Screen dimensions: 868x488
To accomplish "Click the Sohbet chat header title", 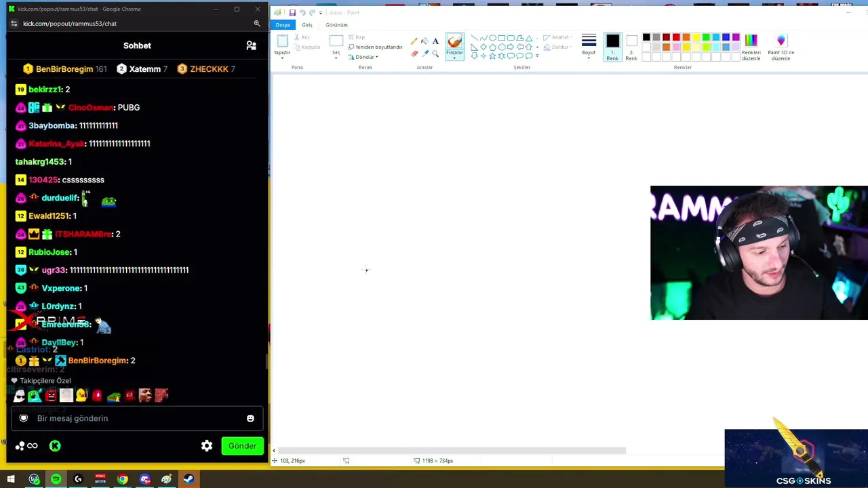I will click(137, 45).
